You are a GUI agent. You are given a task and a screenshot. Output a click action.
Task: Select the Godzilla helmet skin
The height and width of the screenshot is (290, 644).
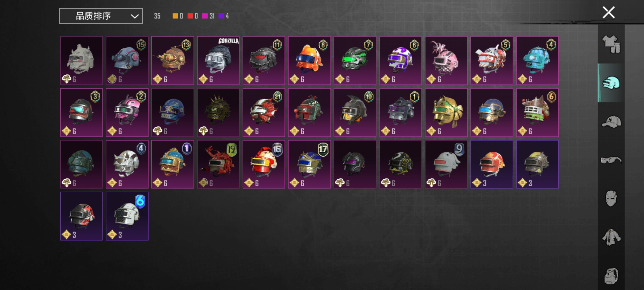[x=218, y=61]
